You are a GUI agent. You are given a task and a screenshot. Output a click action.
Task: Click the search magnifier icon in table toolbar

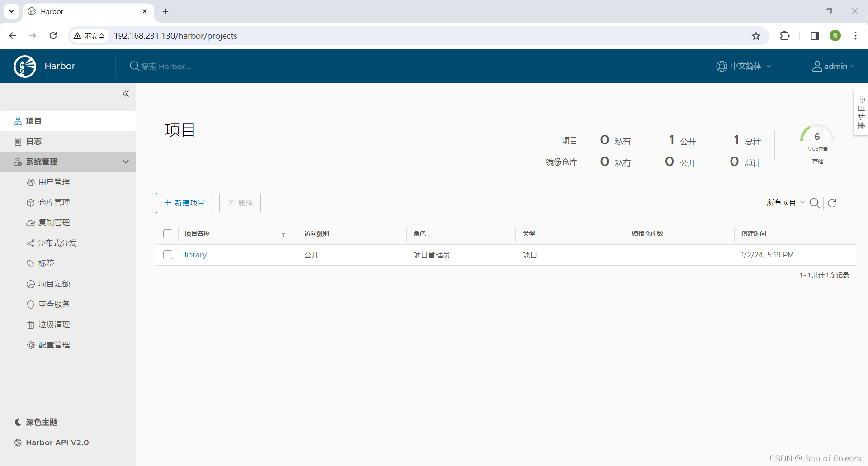(x=815, y=203)
